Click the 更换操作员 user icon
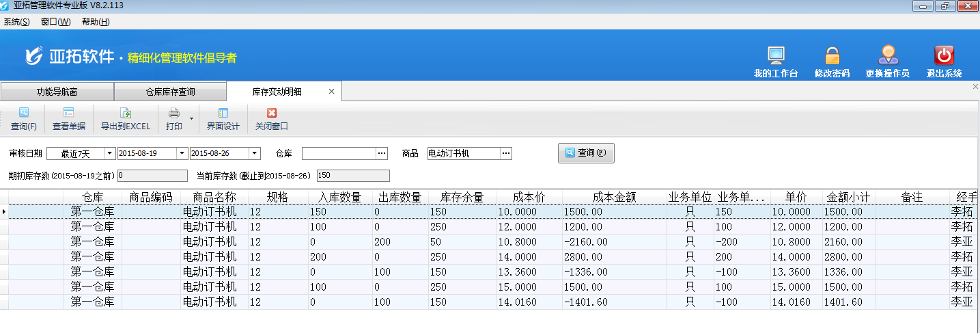This screenshot has height=333, width=980. click(887, 56)
